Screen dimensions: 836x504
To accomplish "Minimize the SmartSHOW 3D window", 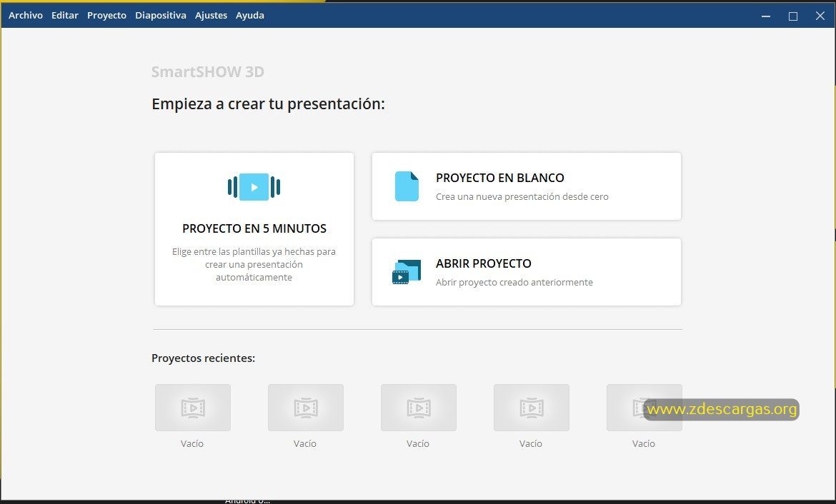I will pos(766,16).
